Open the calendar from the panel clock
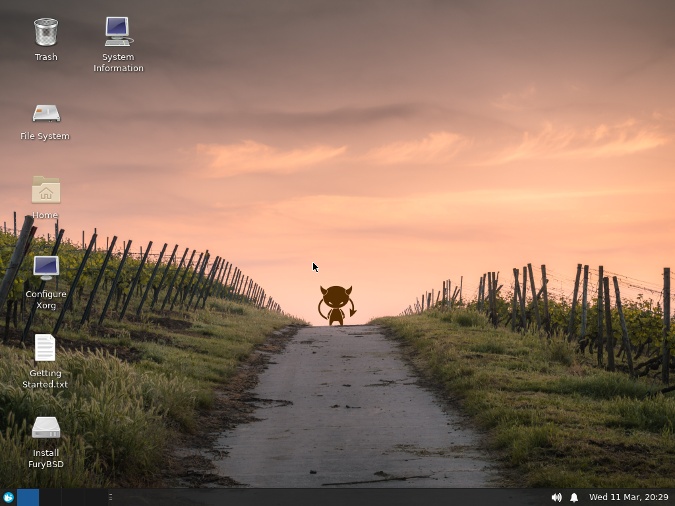The width and height of the screenshot is (675, 506). [x=628, y=497]
